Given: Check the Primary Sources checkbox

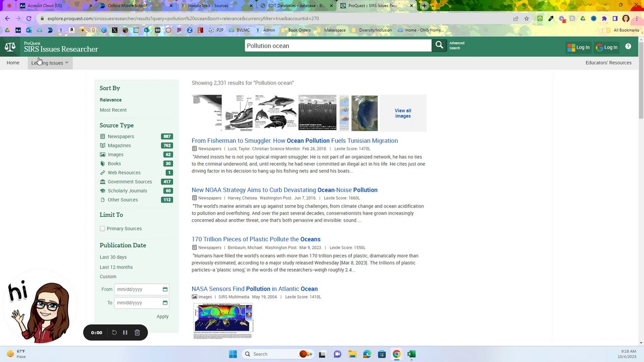Looking at the screenshot, I should [x=103, y=228].
